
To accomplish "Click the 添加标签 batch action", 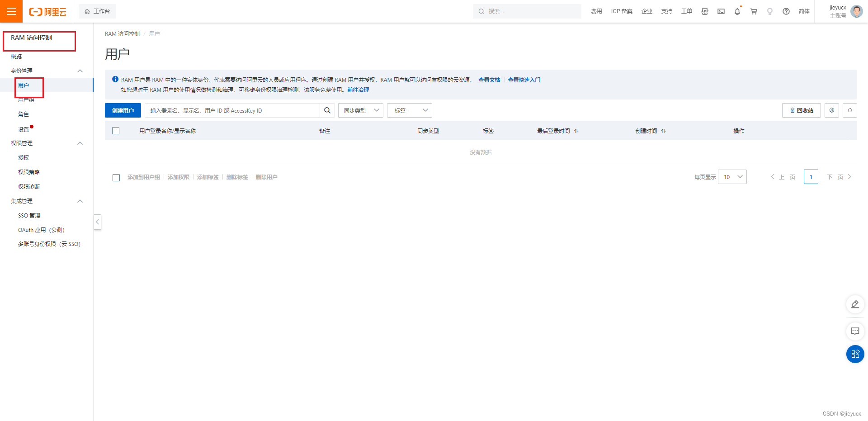I will point(208,177).
